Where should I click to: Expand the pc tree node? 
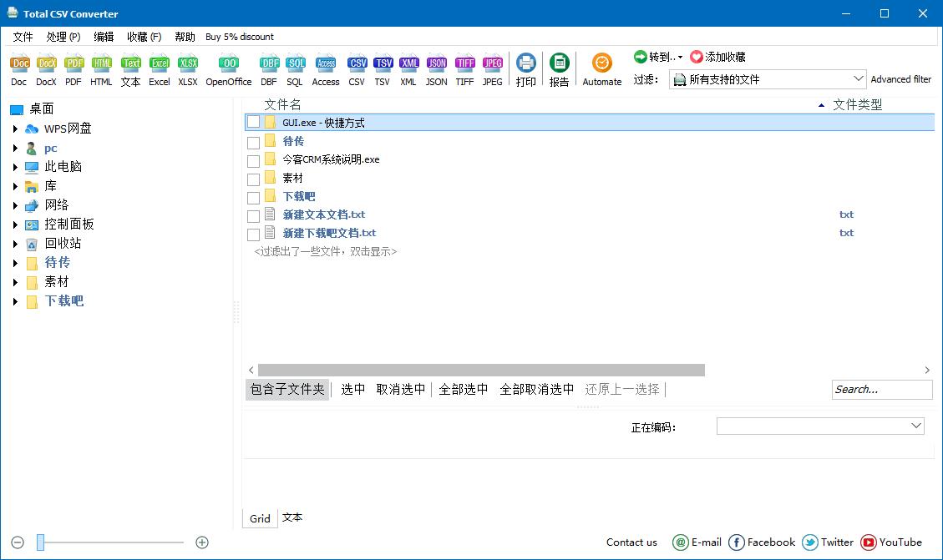click(x=15, y=148)
